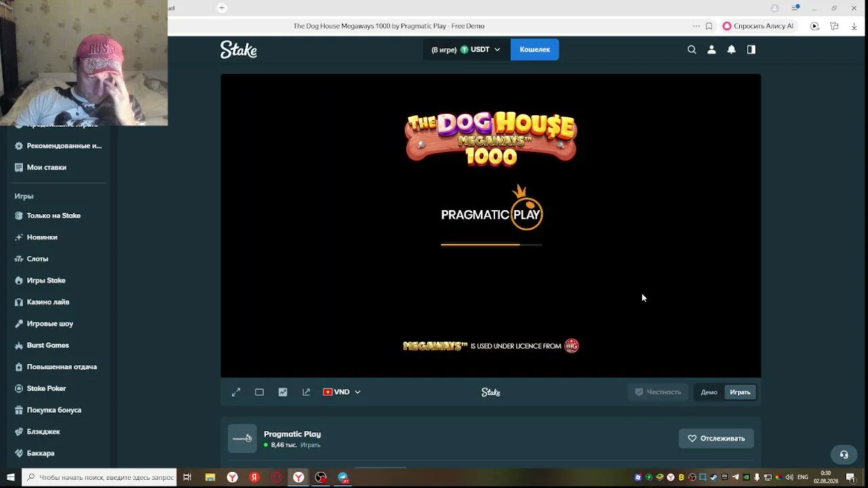The width and height of the screenshot is (868, 488).
Task: Click the Отслеживать follow button
Action: [x=716, y=439]
